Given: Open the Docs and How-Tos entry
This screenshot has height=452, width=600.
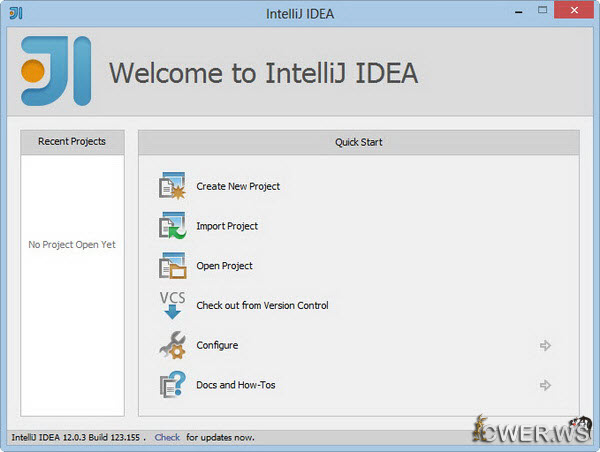Looking at the screenshot, I should click(236, 385).
